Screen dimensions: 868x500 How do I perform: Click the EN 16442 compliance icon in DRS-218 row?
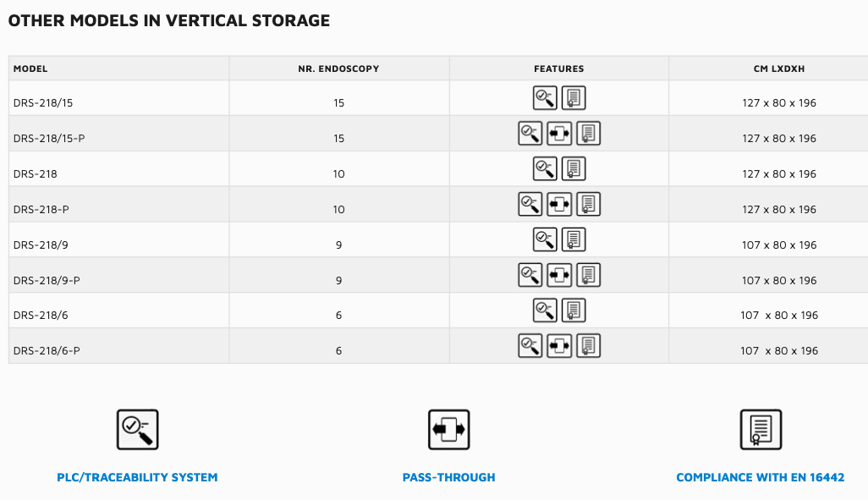click(574, 169)
